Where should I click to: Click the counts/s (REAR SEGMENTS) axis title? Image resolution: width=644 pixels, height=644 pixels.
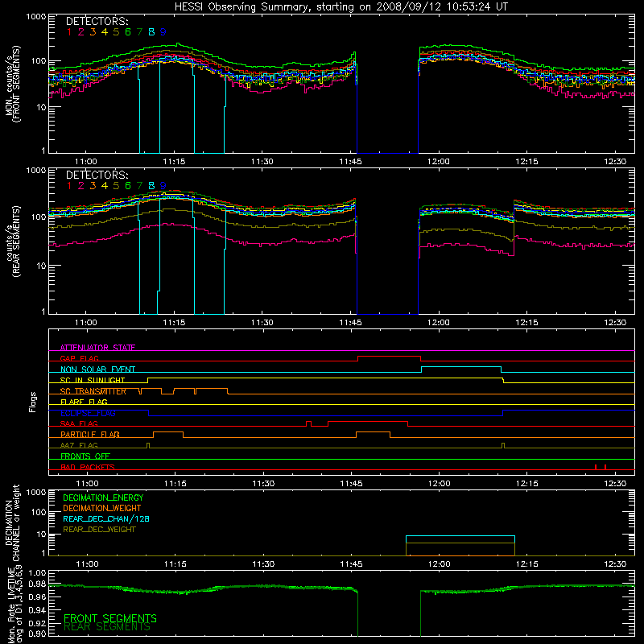tap(13, 242)
